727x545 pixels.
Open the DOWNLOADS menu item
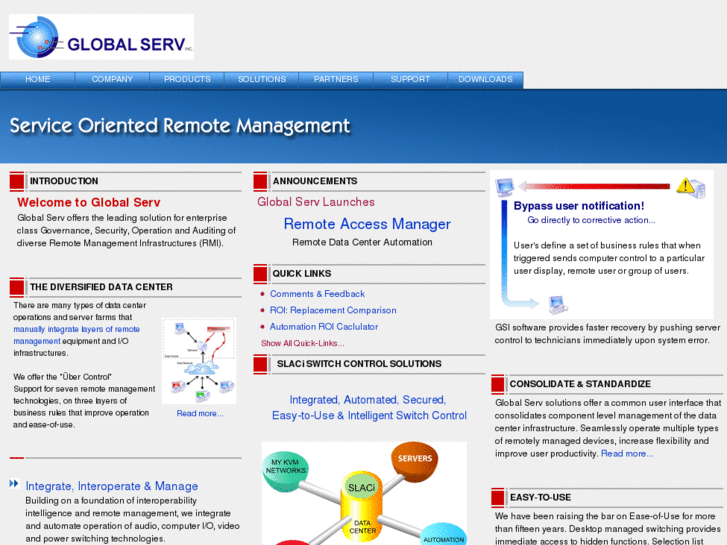485,79
